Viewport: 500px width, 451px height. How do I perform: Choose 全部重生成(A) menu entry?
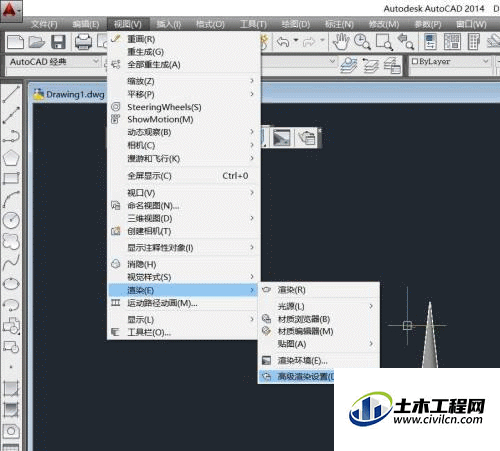click(183, 64)
